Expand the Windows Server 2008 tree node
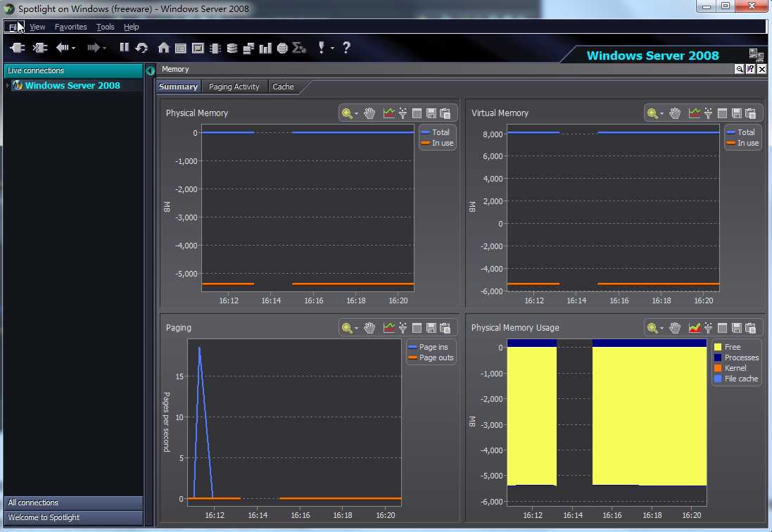Viewport: 772px width, 532px height. (x=7, y=86)
